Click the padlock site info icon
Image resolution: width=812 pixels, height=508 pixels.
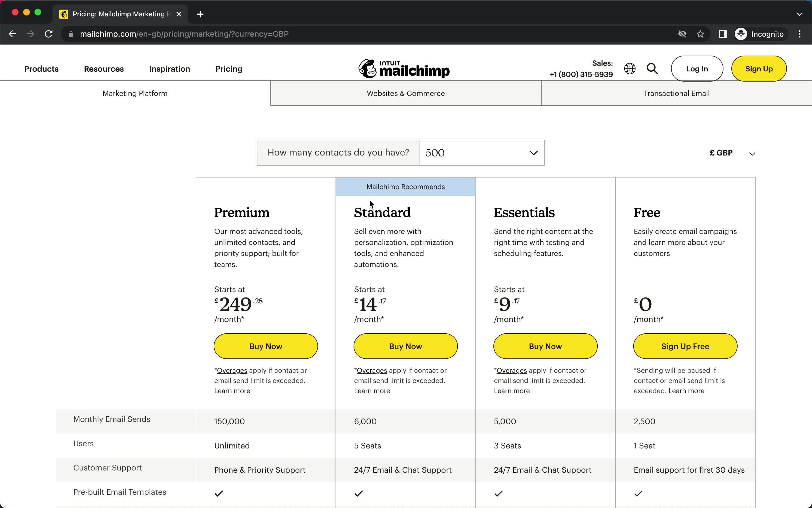point(71,34)
